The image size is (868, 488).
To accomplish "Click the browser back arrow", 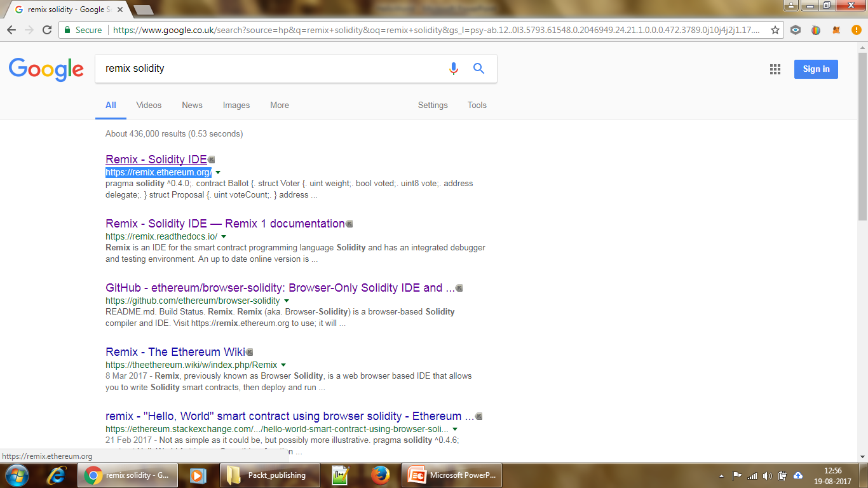I will pyautogui.click(x=11, y=30).
